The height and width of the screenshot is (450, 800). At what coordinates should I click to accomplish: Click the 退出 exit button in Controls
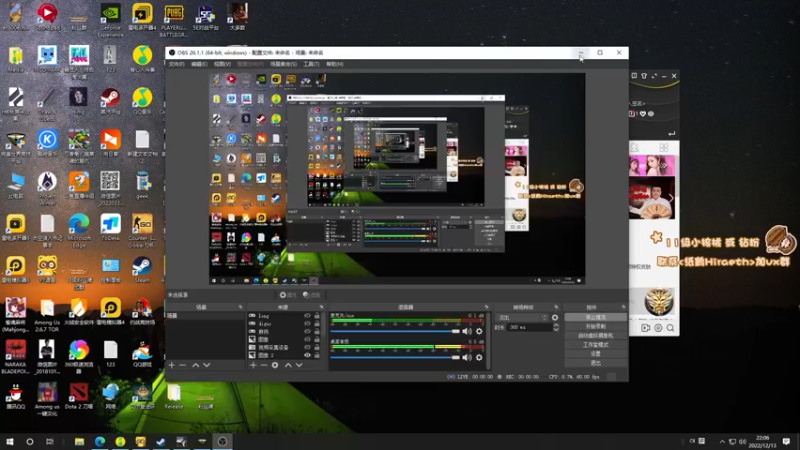pyautogui.click(x=595, y=363)
